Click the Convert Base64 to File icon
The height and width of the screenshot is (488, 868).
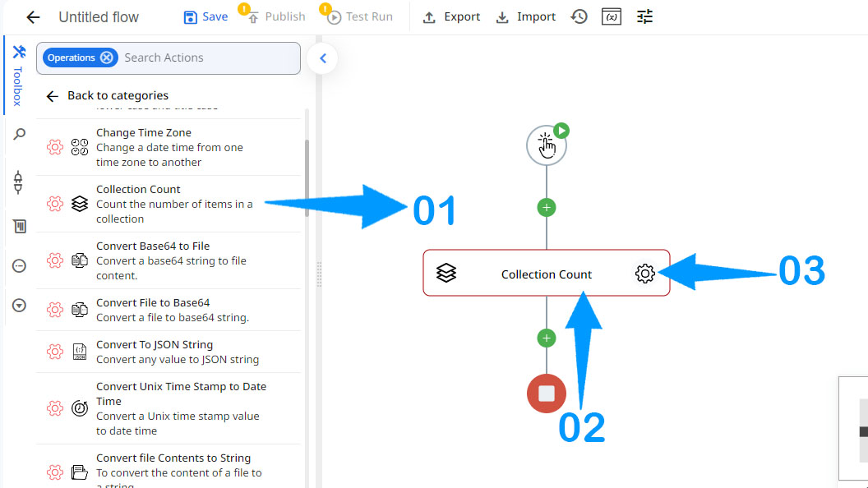80,260
